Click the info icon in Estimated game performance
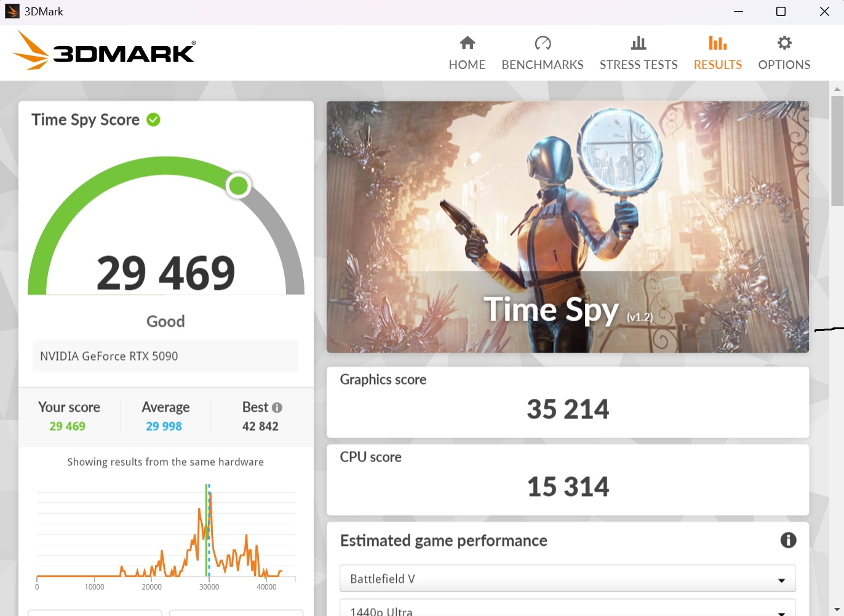The width and height of the screenshot is (844, 616). (x=788, y=540)
